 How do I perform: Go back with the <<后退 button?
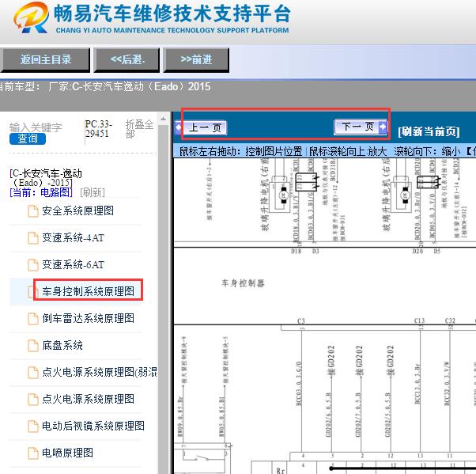[x=127, y=60]
